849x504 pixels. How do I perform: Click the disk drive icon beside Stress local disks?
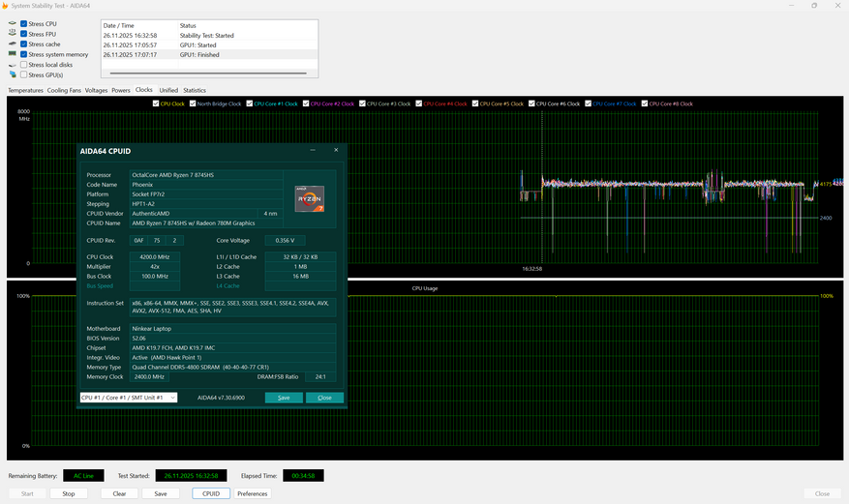(13, 65)
